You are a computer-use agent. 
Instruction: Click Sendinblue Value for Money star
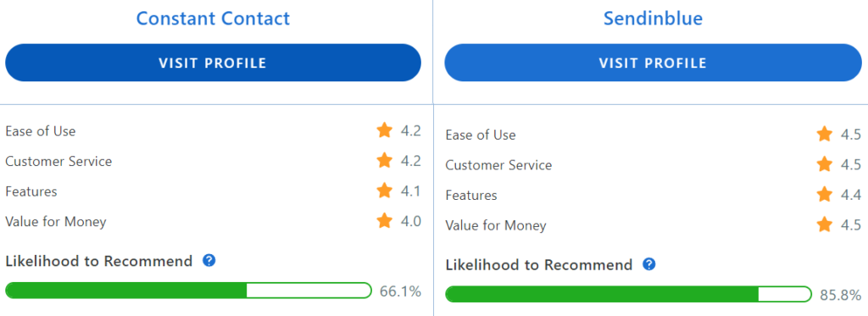click(x=824, y=225)
